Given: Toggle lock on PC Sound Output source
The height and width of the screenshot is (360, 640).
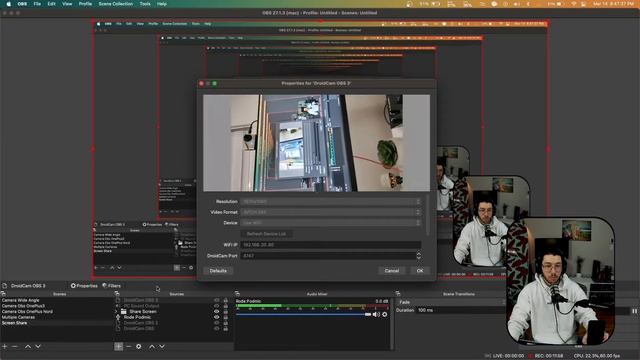Looking at the screenshot, I should click(226, 306).
